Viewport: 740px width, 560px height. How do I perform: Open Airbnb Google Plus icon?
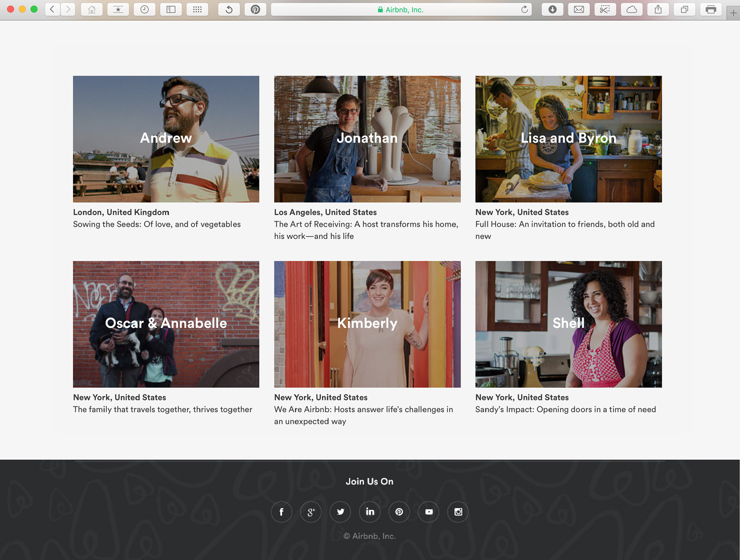(x=311, y=512)
